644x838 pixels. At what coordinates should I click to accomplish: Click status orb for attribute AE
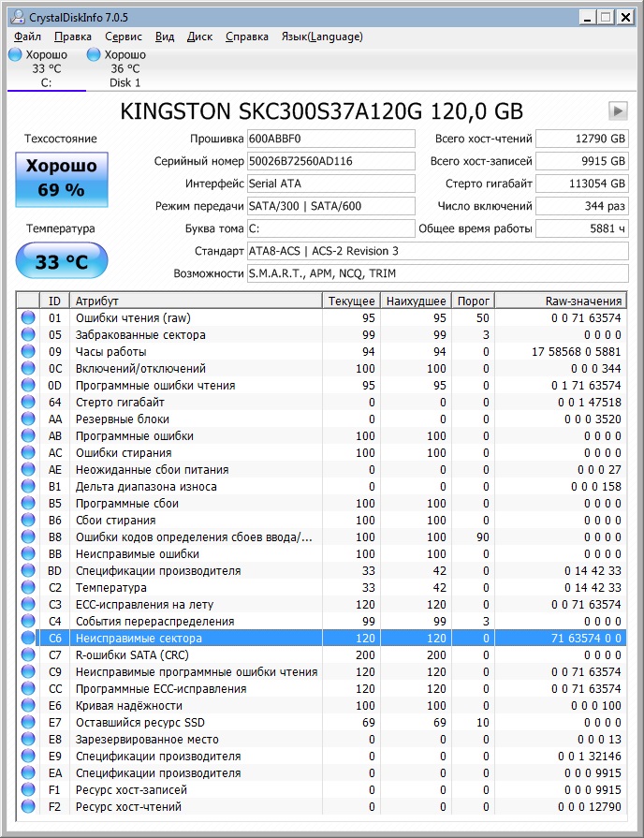tap(28, 469)
